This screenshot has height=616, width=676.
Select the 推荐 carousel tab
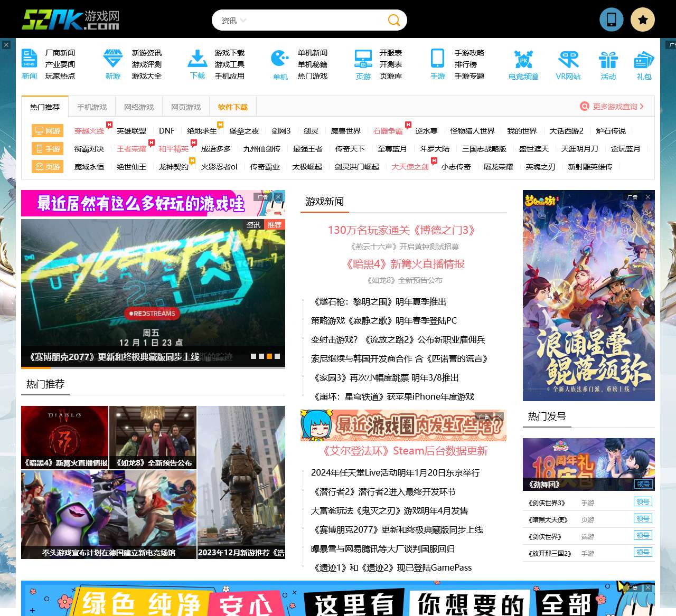point(275,225)
